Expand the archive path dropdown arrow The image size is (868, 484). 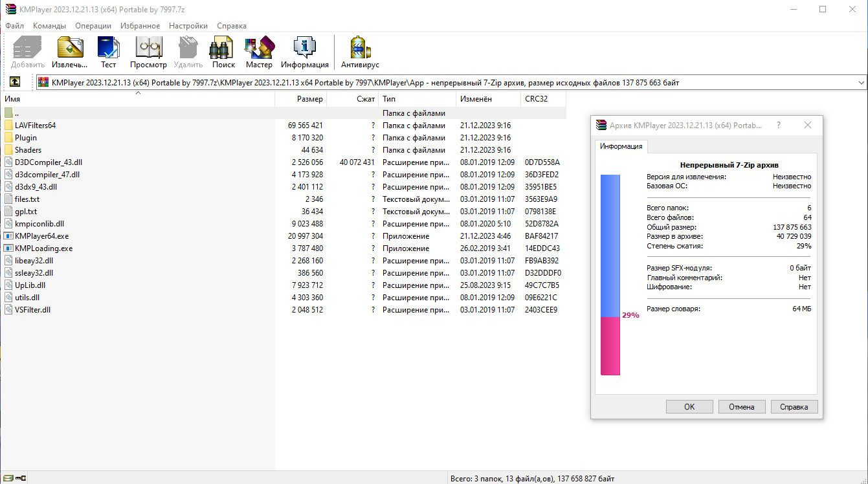pyautogui.click(x=862, y=82)
